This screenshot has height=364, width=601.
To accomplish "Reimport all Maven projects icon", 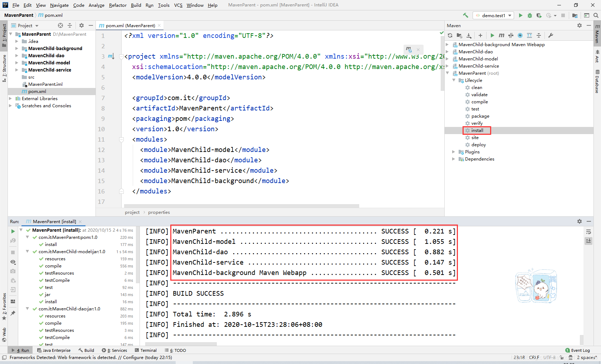I will [450, 35].
